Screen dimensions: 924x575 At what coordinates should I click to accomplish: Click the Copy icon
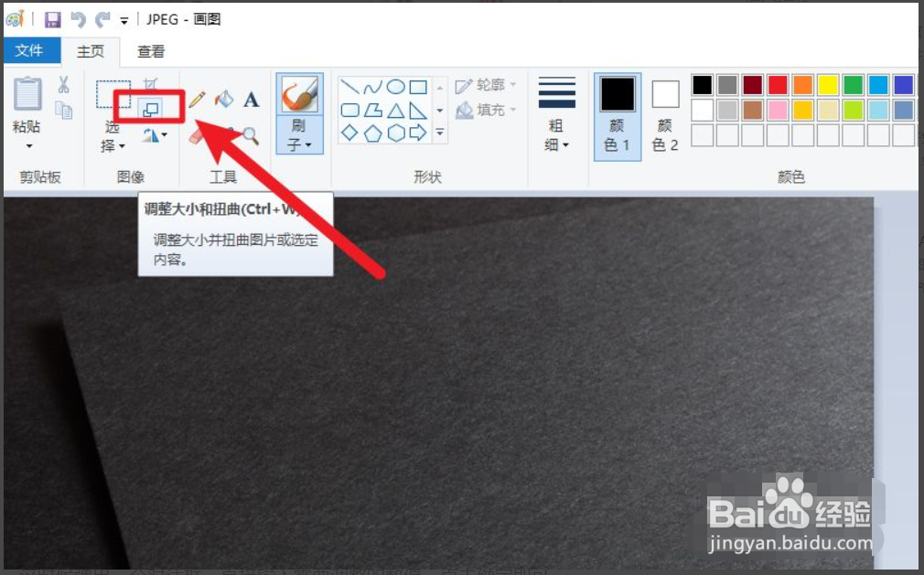coord(64,110)
